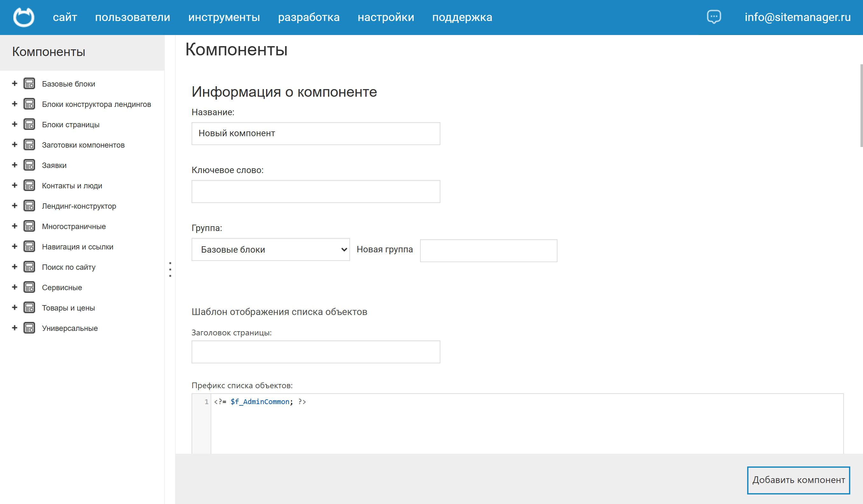Select Навигация и ссылки in the tree

point(78,247)
